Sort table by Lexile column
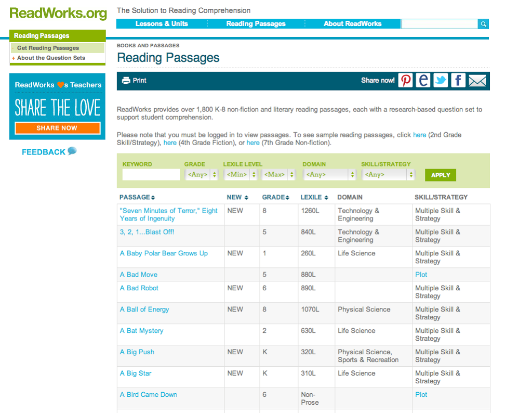The width and height of the screenshot is (532, 413). click(x=314, y=197)
